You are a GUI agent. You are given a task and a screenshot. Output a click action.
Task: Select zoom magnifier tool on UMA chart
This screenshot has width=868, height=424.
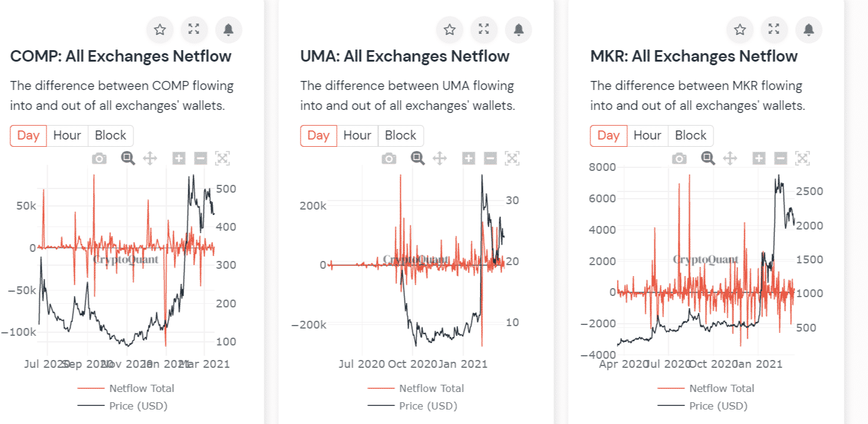pos(418,158)
